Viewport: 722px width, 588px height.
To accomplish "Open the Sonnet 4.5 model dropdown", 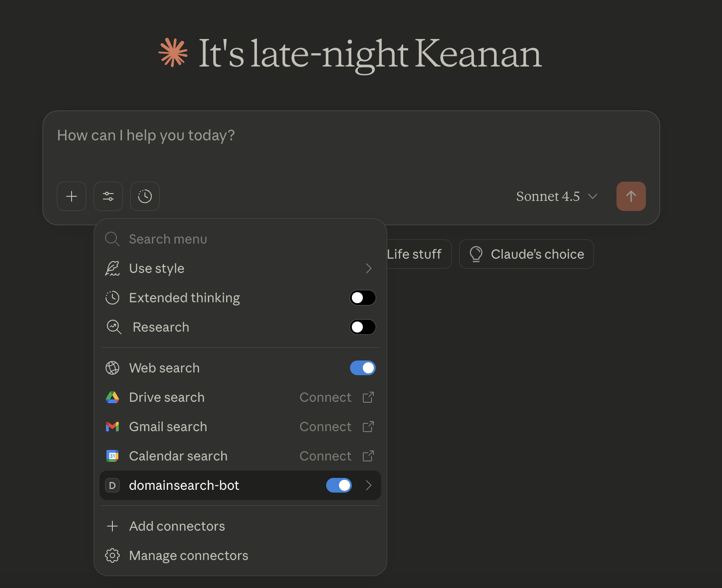I will tap(557, 196).
